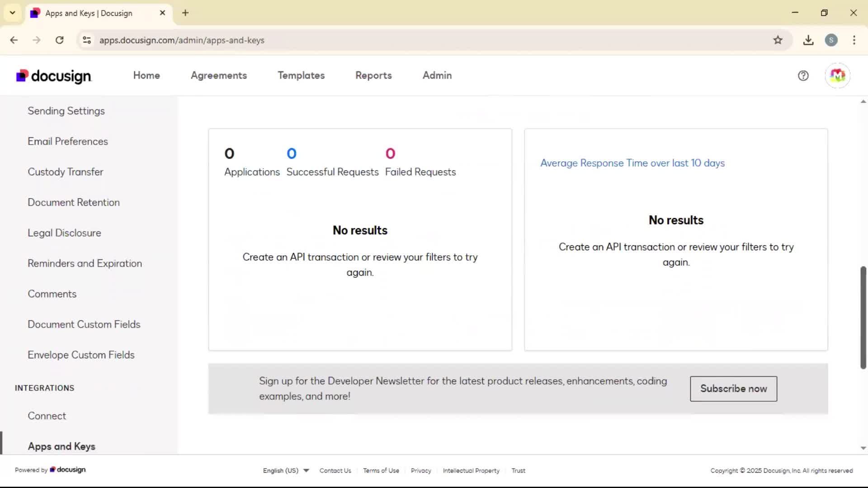Click the 0 Failed Requests count
Screen dimensions: 868x488
390,154
